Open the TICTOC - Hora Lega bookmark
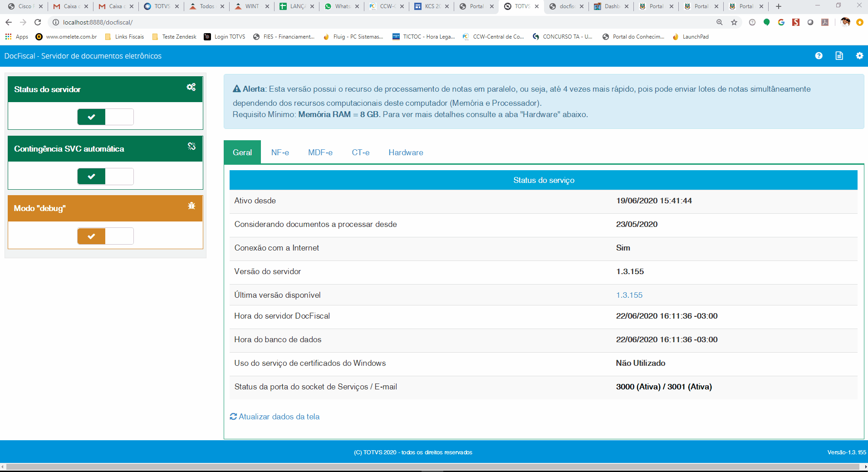868x472 pixels. tap(424, 37)
